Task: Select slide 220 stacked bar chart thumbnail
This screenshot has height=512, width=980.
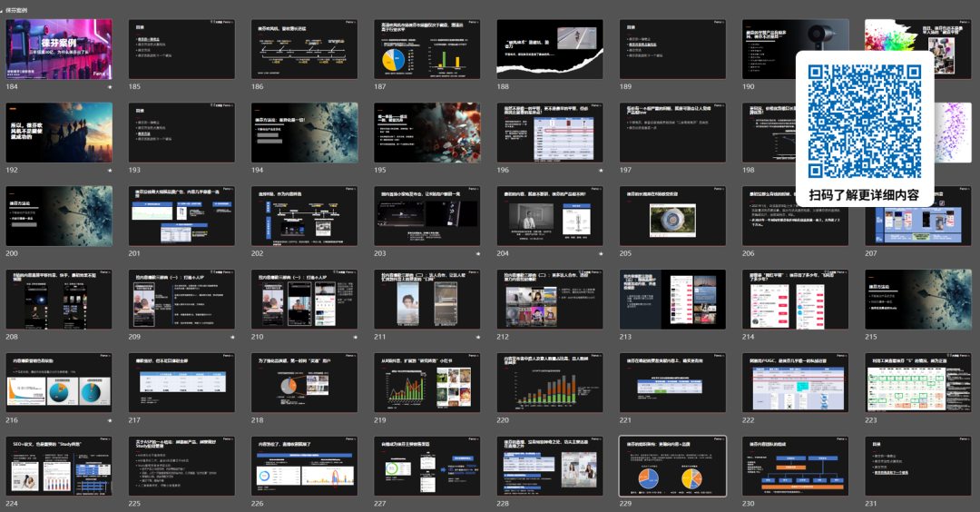Action: (550, 383)
